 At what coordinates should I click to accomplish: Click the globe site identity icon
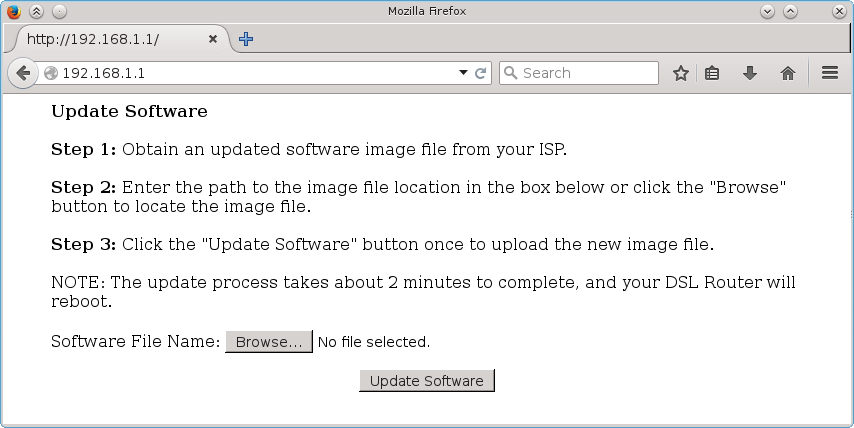pyautogui.click(x=52, y=73)
